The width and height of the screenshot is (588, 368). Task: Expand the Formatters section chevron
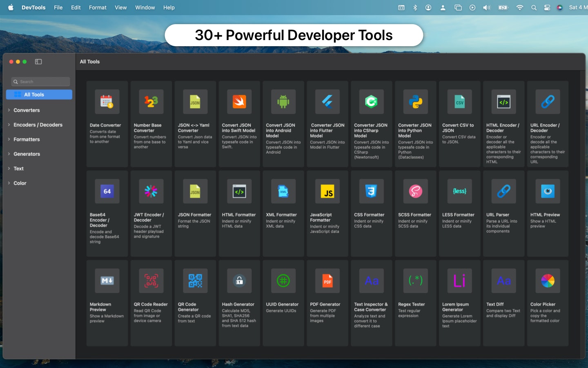point(9,139)
